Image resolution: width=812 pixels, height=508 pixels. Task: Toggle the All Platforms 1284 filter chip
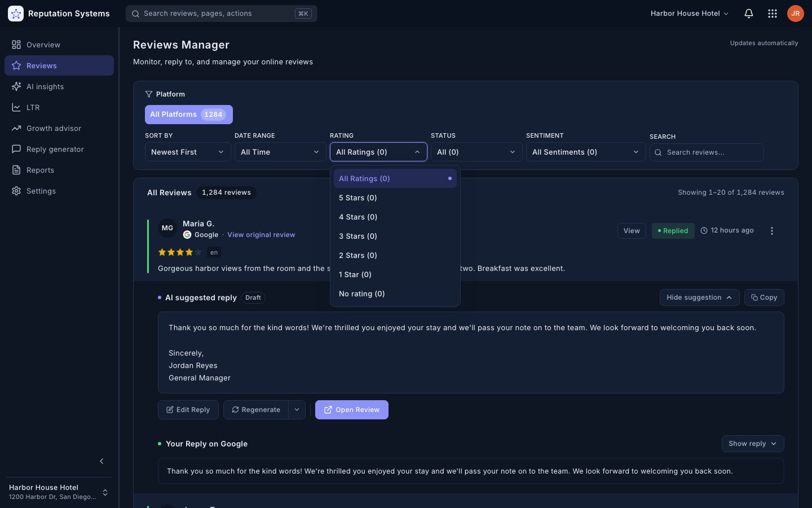pyautogui.click(x=189, y=115)
